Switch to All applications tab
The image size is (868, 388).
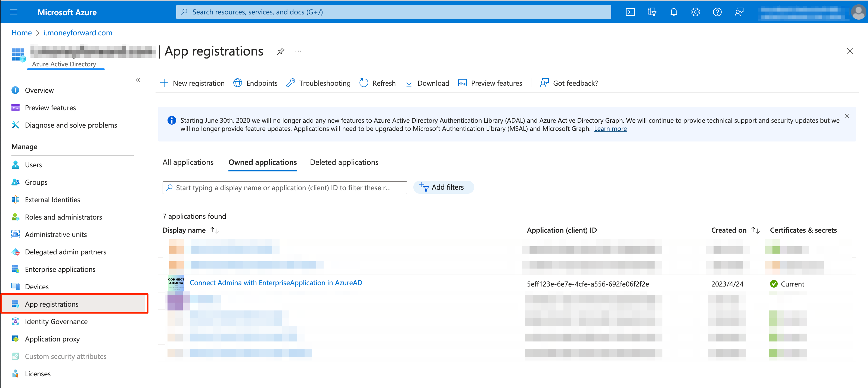(188, 162)
